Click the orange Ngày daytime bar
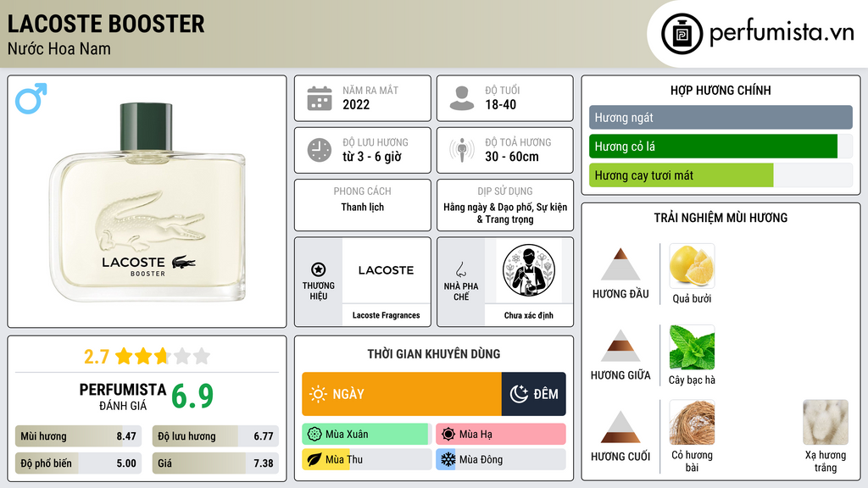 tap(402, 394)
